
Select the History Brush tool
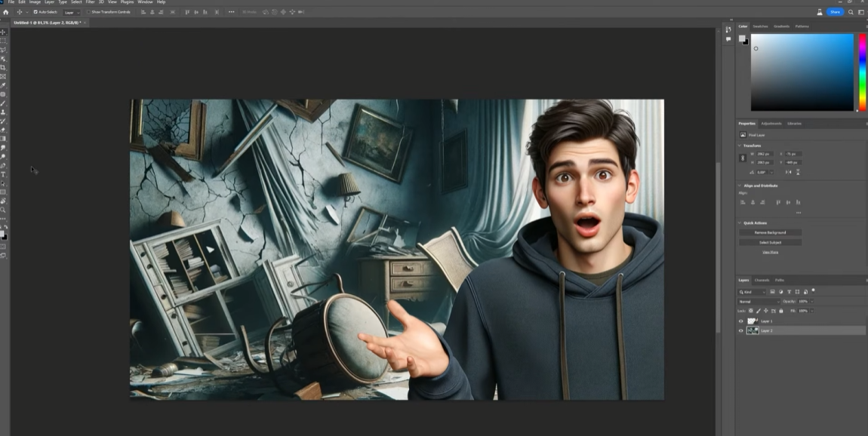3,121
